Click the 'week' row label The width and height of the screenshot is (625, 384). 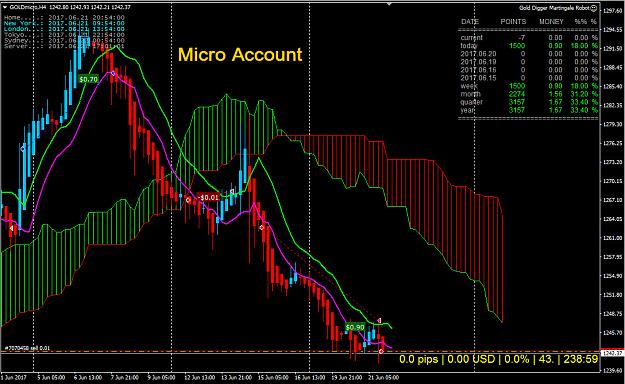tap(469, 86)
